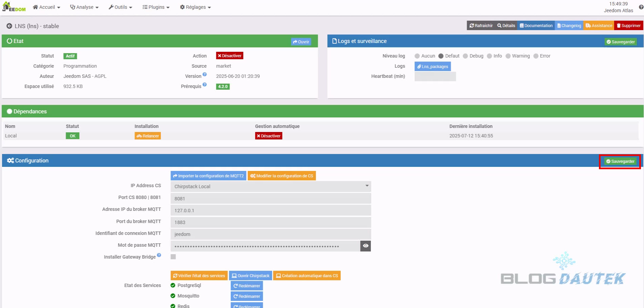
Task: Open the Outils menu
Action: point(120,7)
